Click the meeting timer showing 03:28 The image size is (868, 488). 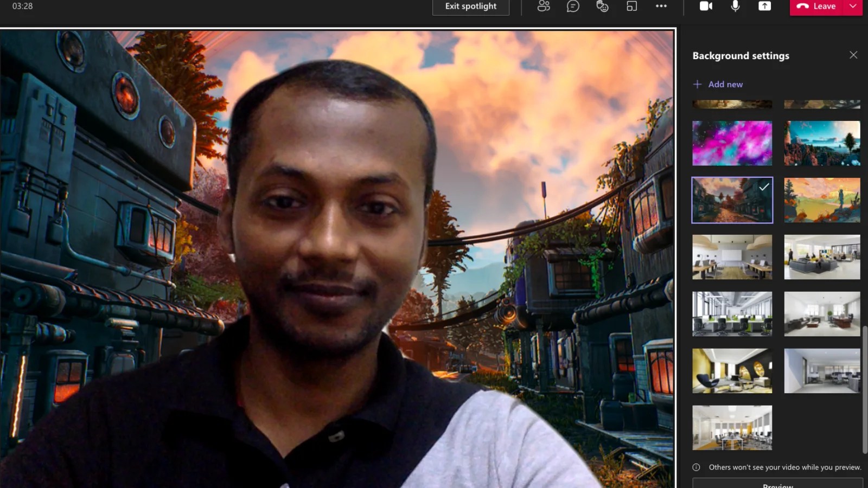coord(22,7)
